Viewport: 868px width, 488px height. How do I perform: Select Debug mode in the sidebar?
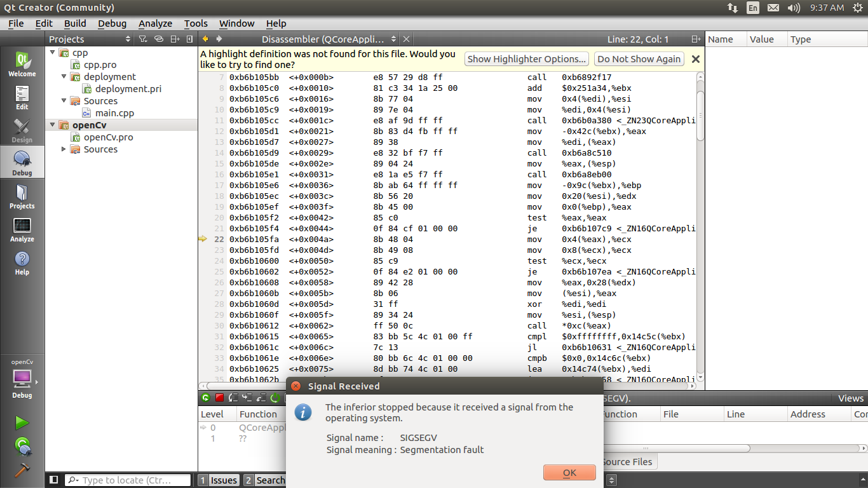22,163
